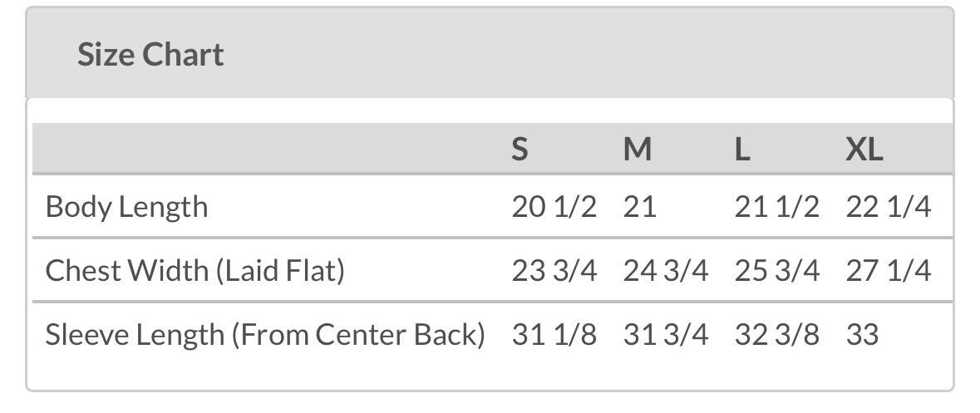This screenshot has width=980, height=413.
Task: Click the 25 3/4 chest width value
Action: pos(776,270)
